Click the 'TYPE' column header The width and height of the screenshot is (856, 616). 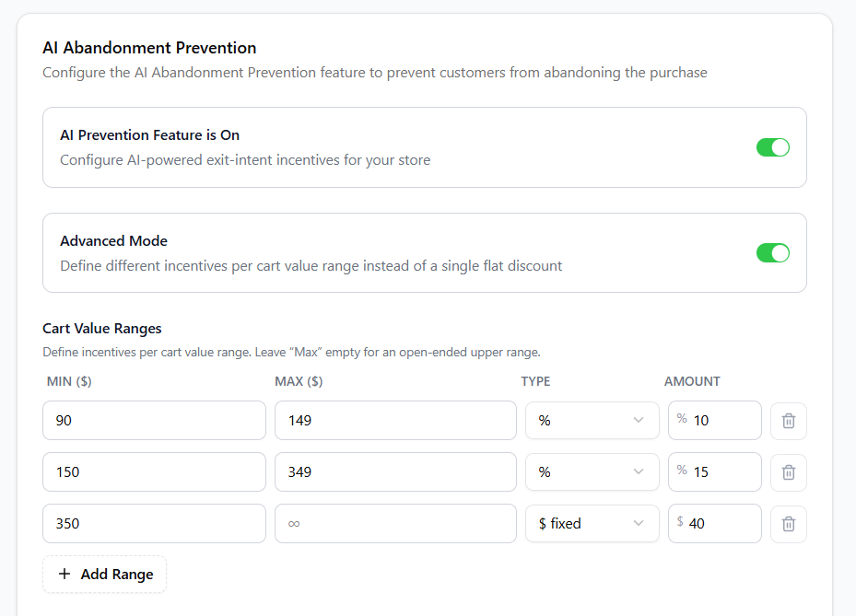click(x=535, y=381)
